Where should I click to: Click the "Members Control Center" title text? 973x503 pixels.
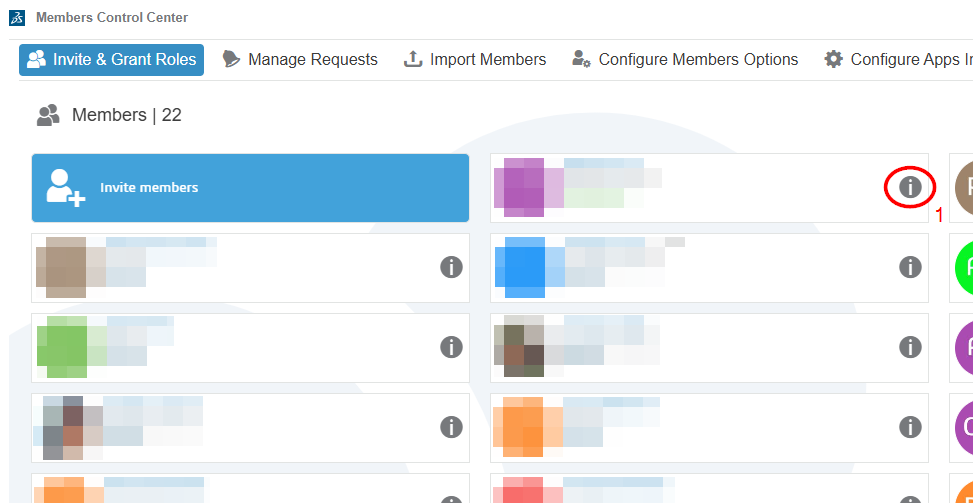coord(112,17)
